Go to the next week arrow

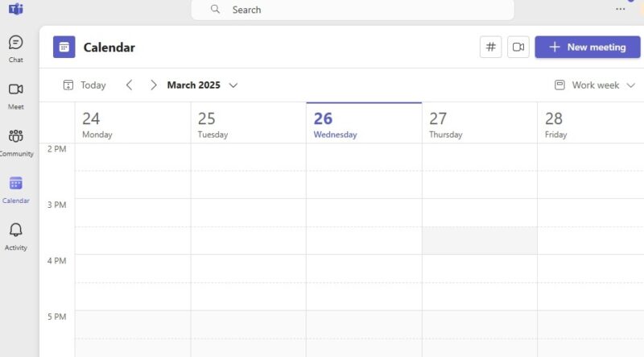(x=153, y=85)
